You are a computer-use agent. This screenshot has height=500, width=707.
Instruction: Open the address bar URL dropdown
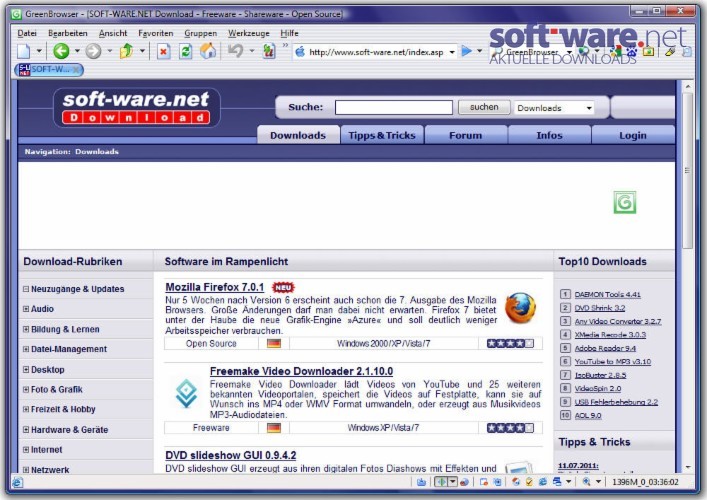pos(452,52)
